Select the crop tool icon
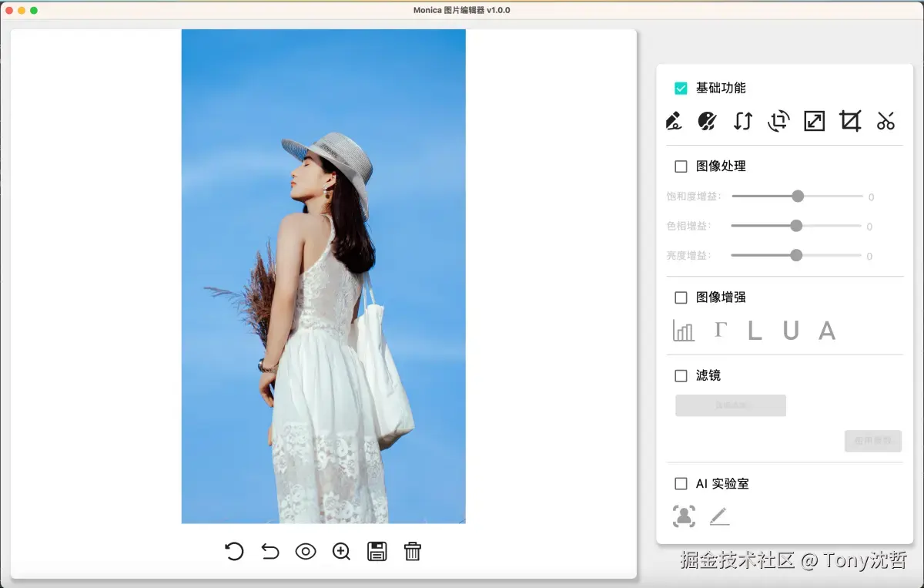 (x=850, y=121)
